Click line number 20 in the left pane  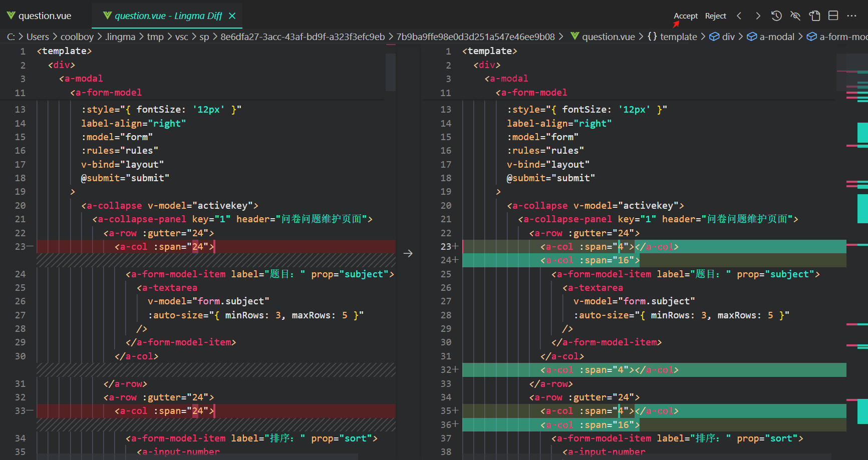click(x=20, y=206)
